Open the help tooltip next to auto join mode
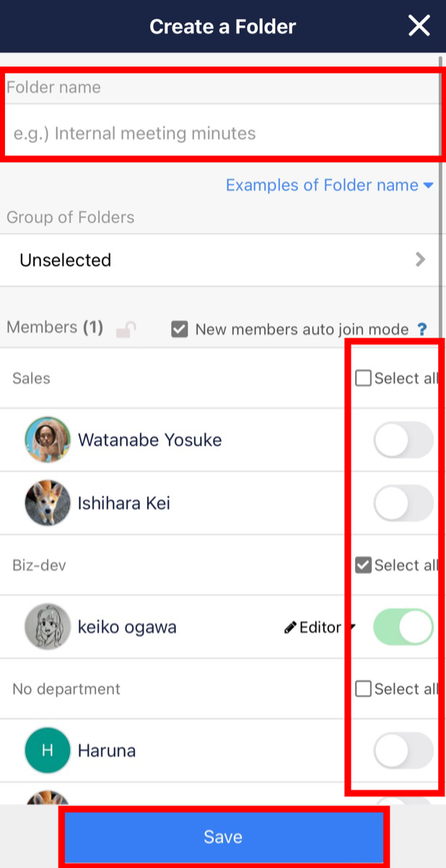The width and height of the screenshot is (446, 868). (x=424, y=329)
